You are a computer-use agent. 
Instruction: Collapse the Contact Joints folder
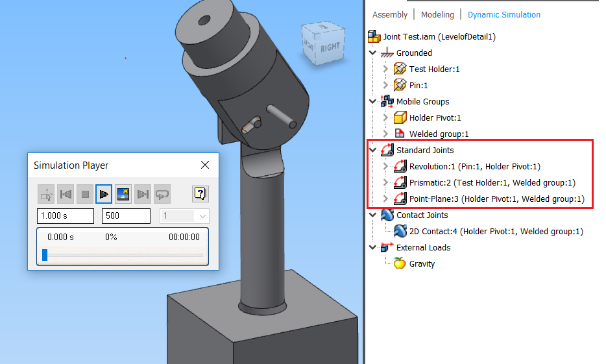coord(372,215)
